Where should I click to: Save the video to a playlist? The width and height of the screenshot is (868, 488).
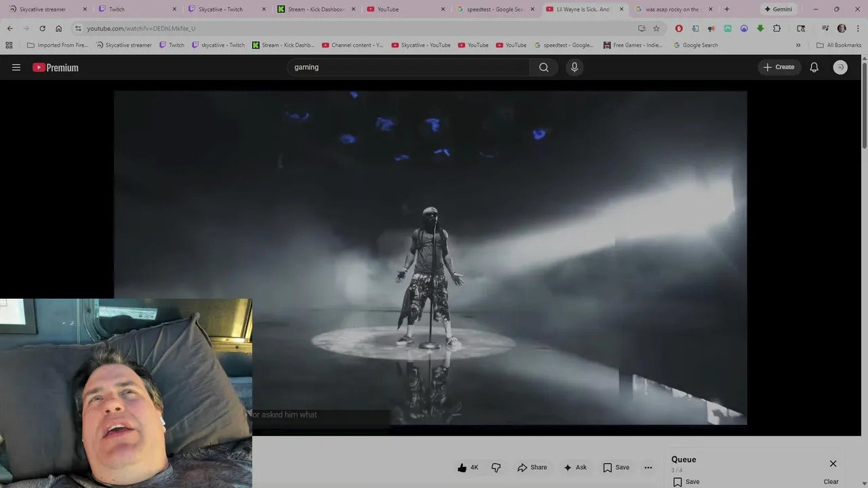click(x=616, y=467)
